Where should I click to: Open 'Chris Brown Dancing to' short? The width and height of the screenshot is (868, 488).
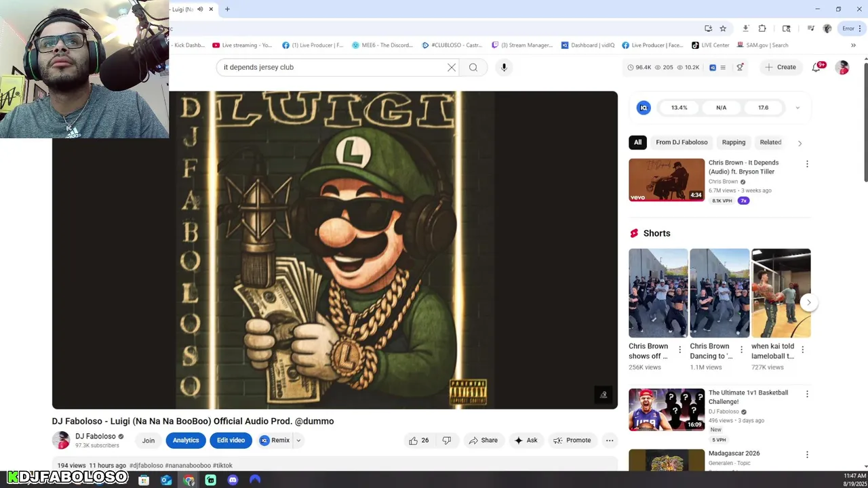click(x=719, y=293)
